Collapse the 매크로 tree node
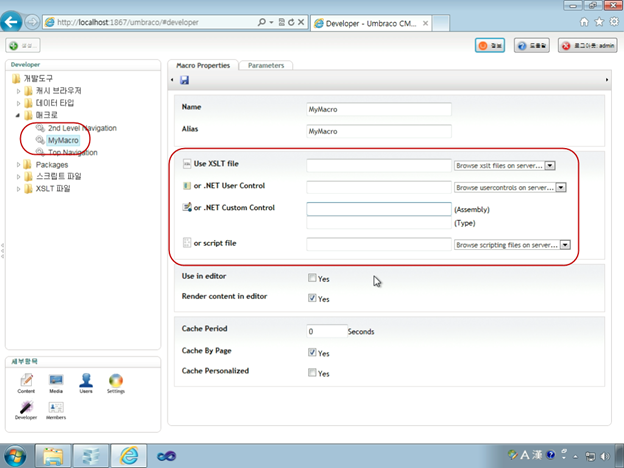Image resolution: width=624 pixels, height=468 pixels. tap(18, 115)
